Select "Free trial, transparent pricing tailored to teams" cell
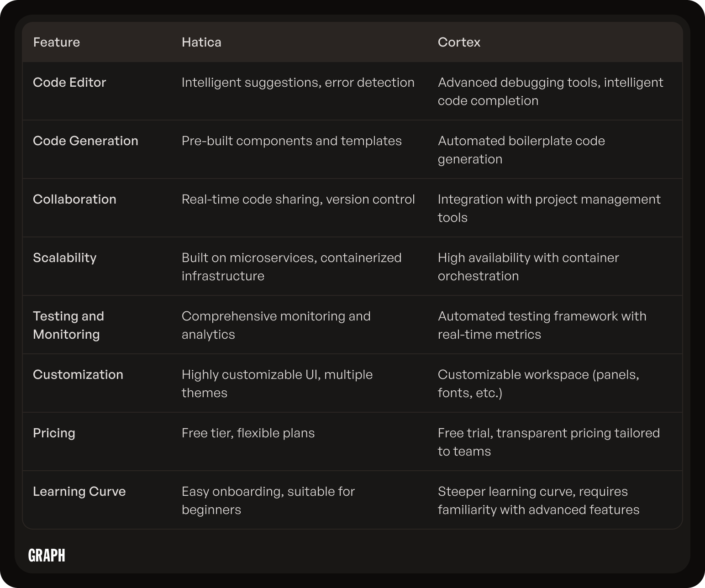Viewport: 705px width, 588px height. coord(549,442)
